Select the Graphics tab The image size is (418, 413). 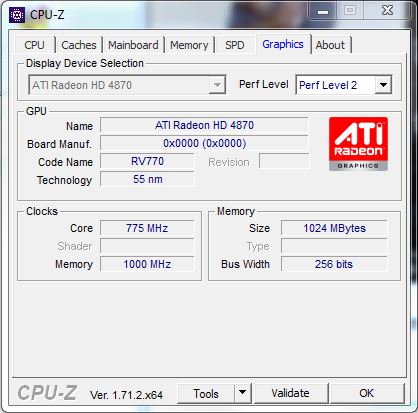coord(283,44)
